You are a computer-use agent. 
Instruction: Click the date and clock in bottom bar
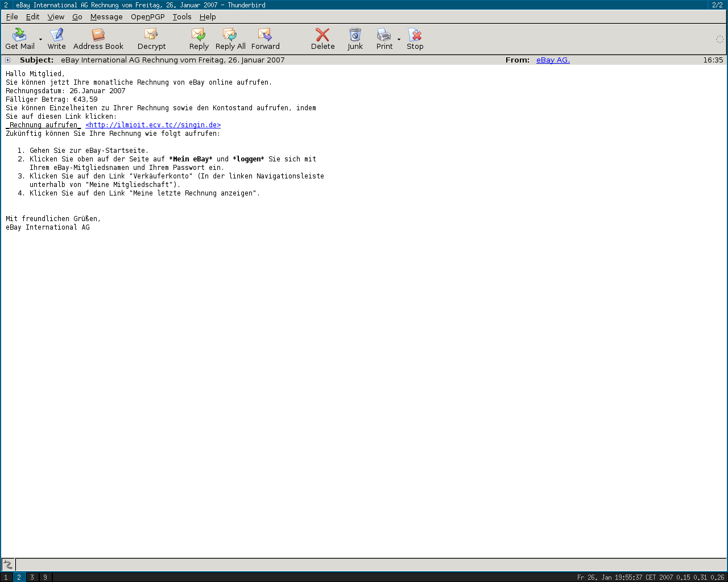(x=625, y=577)
